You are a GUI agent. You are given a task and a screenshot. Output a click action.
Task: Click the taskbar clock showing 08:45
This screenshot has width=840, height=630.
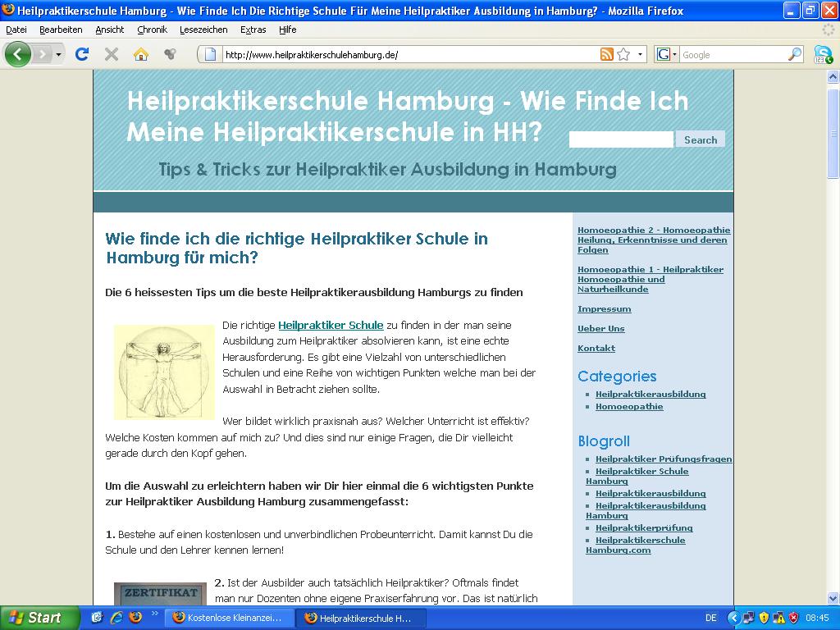817,618
